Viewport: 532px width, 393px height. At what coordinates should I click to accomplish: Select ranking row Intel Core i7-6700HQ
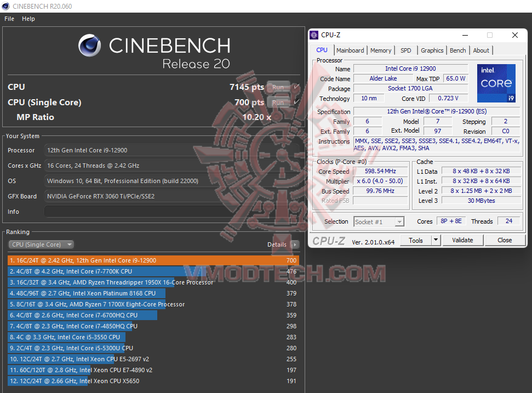(x=153, y=315)
